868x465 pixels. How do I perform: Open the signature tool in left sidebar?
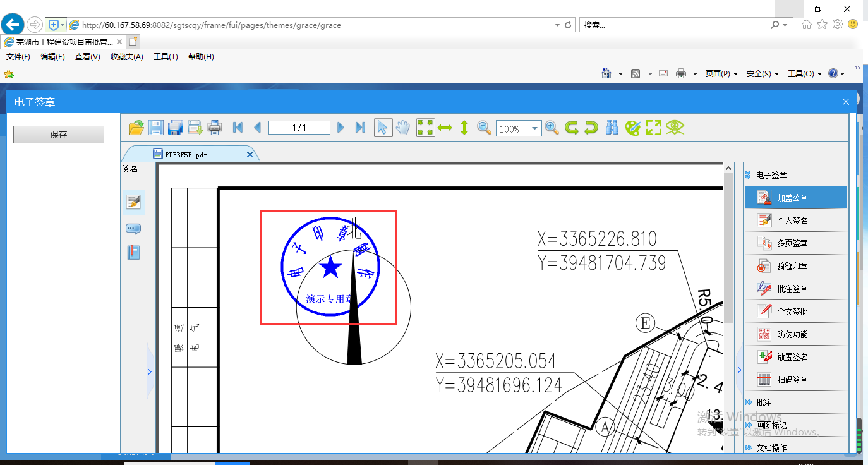tap(133, 202)
